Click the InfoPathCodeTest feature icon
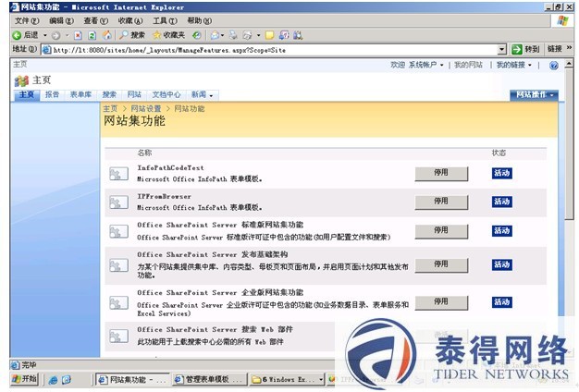This screenshot has height=392, width=579. point(119,174)
